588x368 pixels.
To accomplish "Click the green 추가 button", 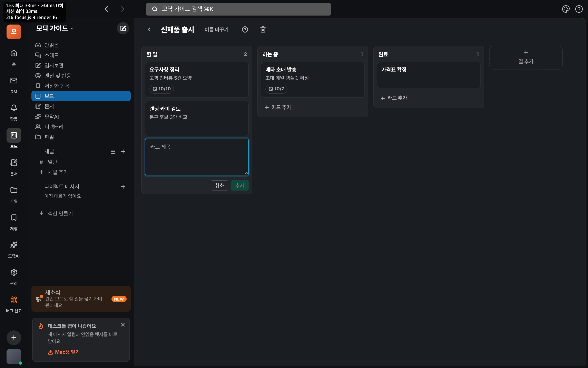I will 239,185.
